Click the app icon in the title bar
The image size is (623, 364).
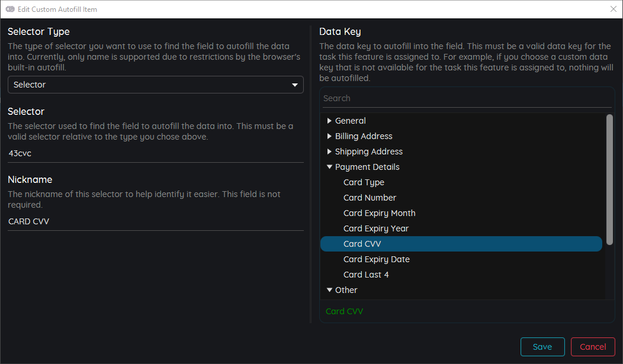tap(9, 9)
